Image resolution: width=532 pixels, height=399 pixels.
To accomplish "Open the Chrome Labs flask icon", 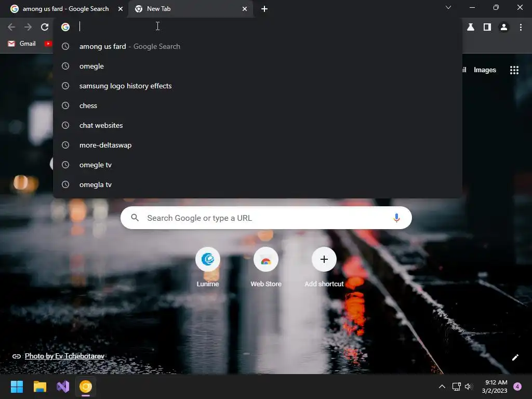I will point(471,27).
